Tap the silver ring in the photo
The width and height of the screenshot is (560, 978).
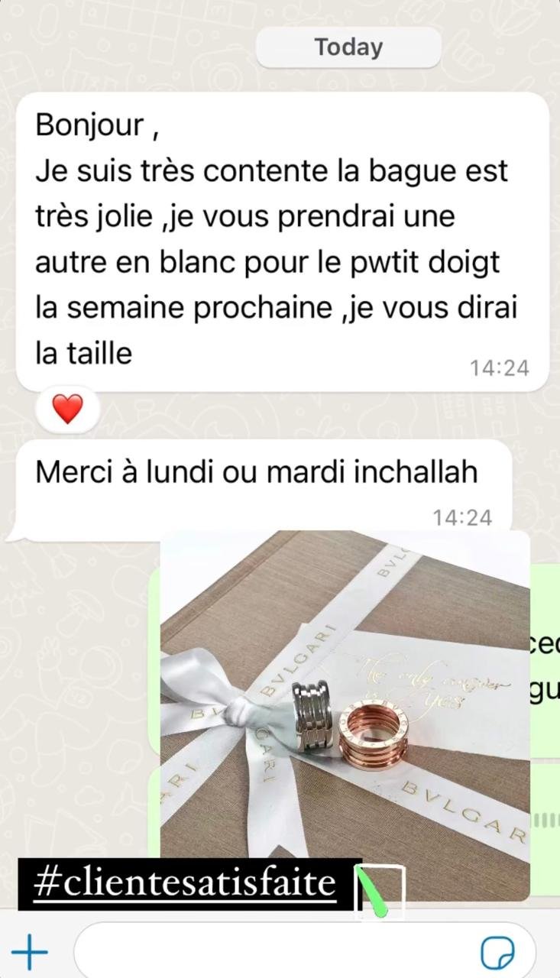[x=311, y=717]
